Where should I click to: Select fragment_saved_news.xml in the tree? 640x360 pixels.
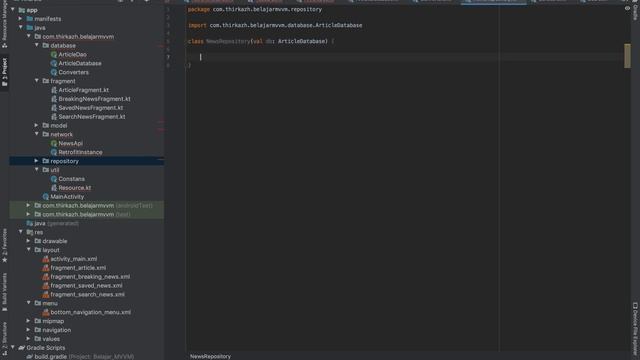[86, 286]
